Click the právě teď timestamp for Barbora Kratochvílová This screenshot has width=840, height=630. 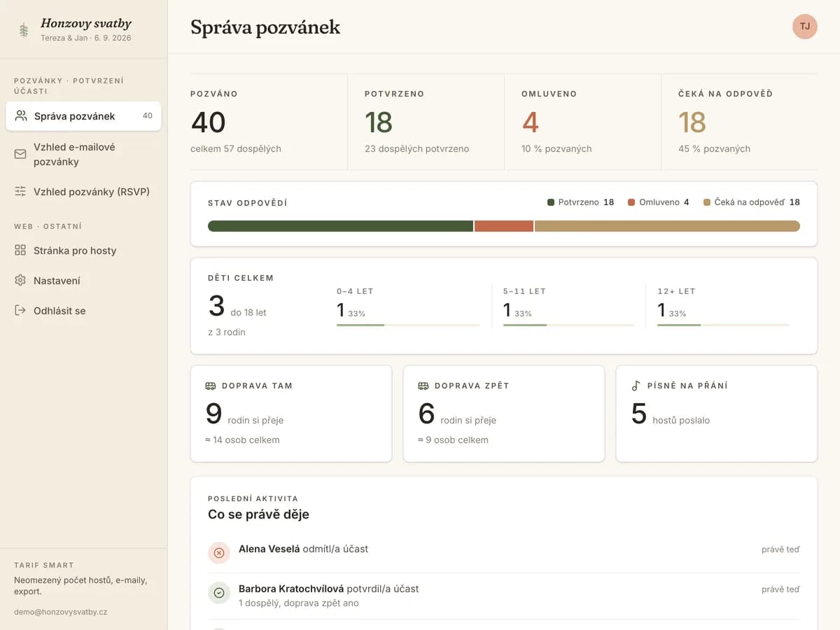[780, 589]
